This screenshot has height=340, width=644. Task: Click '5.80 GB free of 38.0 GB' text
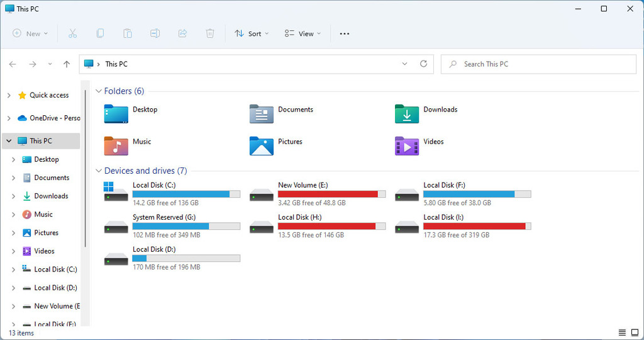click(457, 203)
